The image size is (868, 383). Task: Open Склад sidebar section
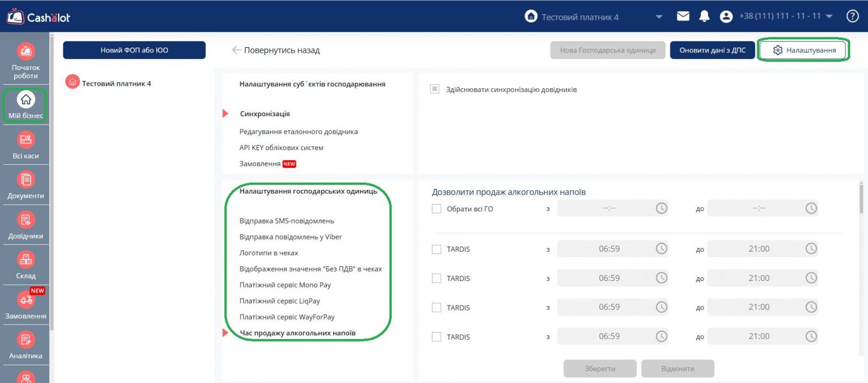[26, 260]
